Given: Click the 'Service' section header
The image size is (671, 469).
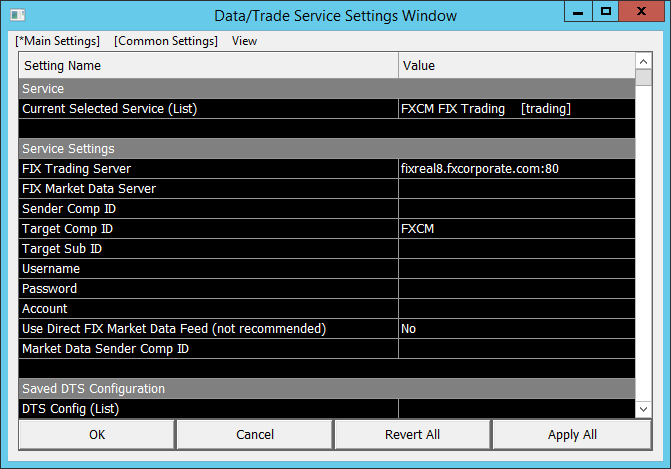Looking at the screenshot, I should point(327,89).
